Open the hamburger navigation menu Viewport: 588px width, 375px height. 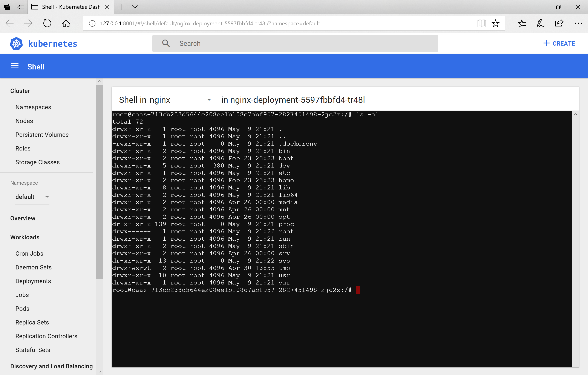click(15, 66)
